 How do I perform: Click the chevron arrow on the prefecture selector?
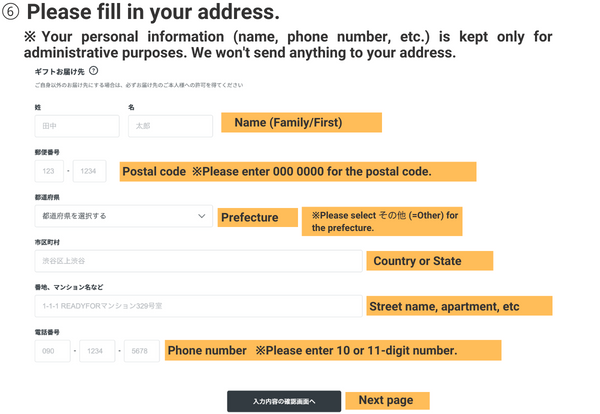(201, 216)
